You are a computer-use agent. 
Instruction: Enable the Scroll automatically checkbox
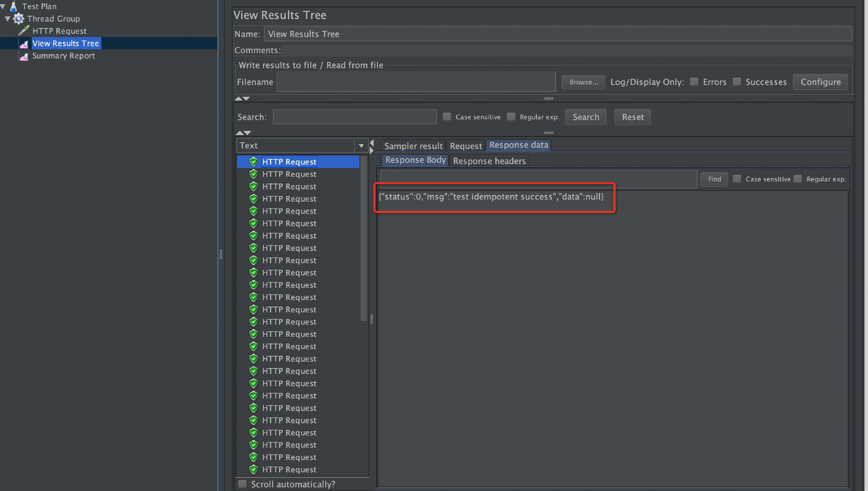[243, 484]
